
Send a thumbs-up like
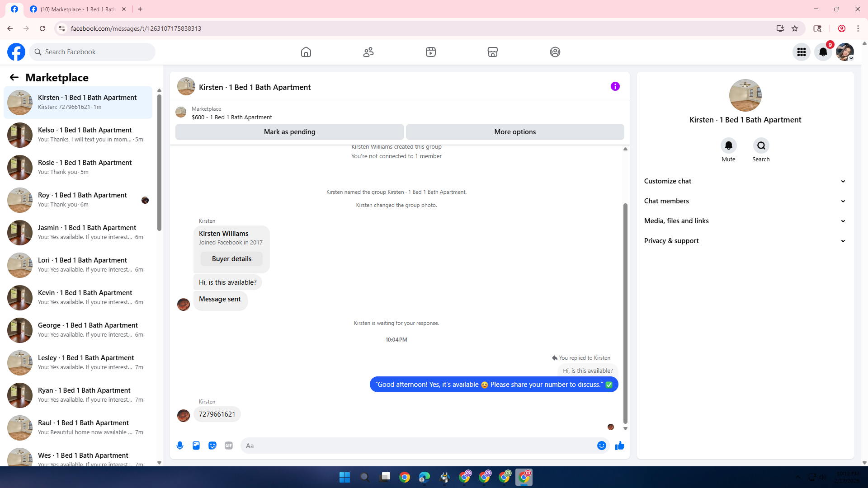tap(619, 446)
